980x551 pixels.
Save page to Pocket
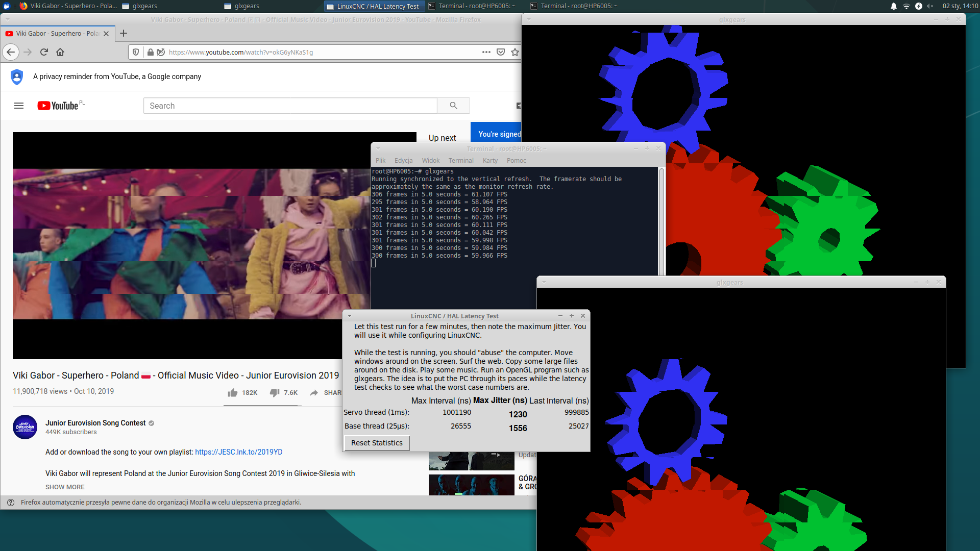point(501,52)
